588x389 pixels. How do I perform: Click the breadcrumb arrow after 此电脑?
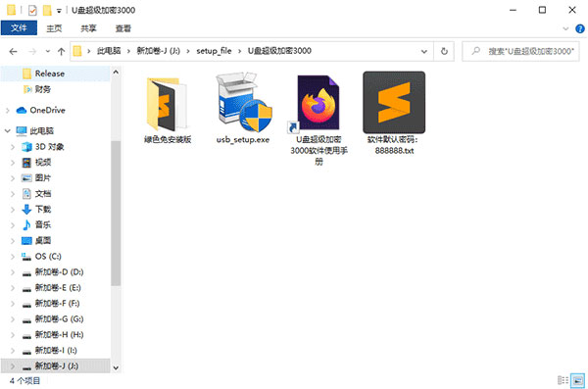(x=128, y=51)
